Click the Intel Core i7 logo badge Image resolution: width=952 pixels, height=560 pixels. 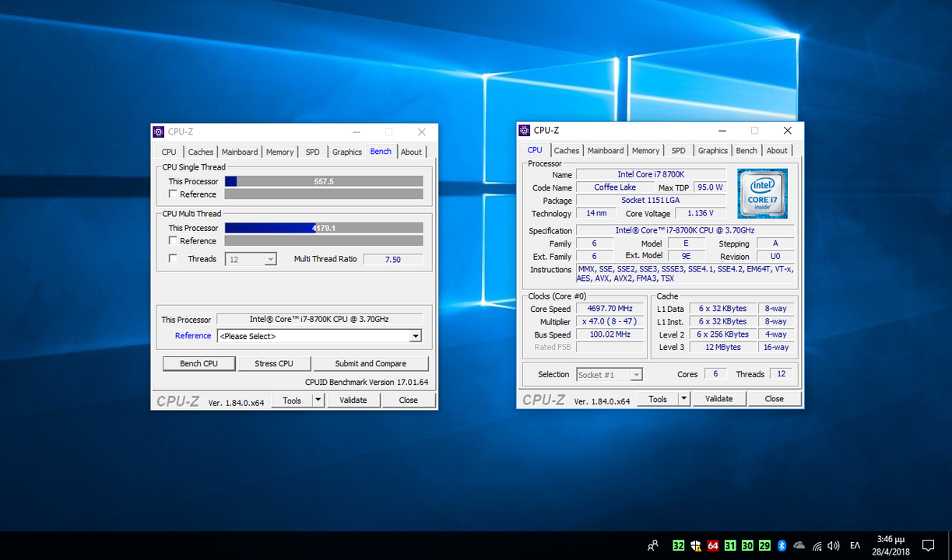tap(762, 194)
